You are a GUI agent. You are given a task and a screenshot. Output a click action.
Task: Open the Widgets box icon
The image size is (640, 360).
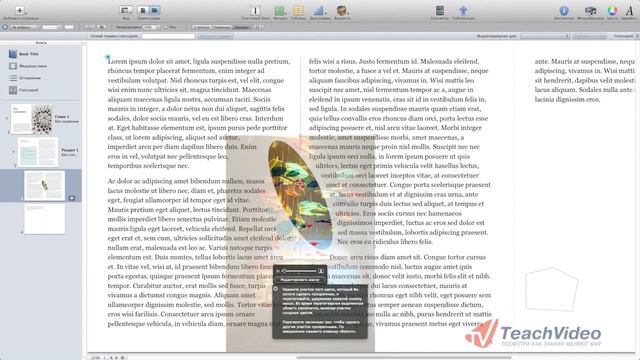(342, 10)
